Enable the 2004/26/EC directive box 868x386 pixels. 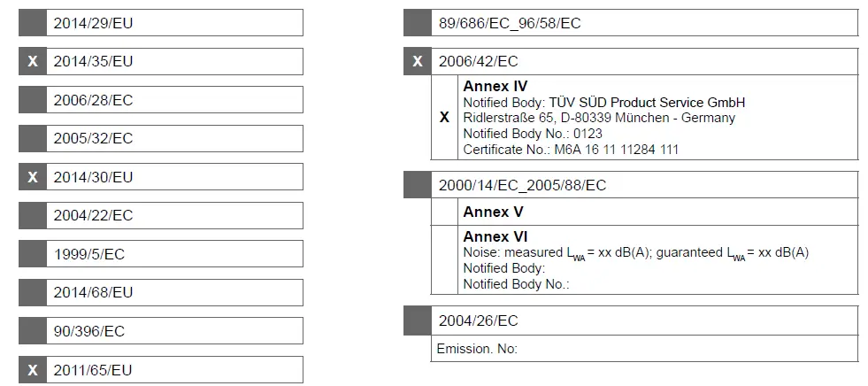point(418,320)
